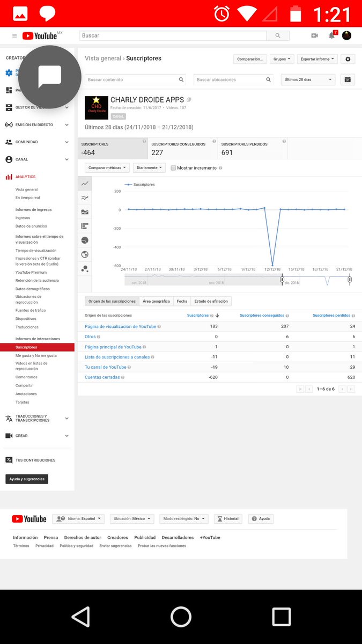
Task: Open the Cuentas cerradas row link
Action: [x=102, y=377]
